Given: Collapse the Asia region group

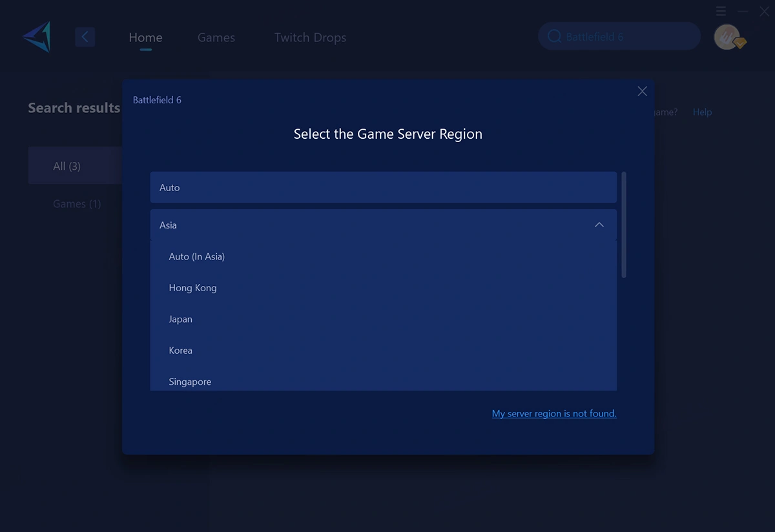Looking at the screenshot, I should point(599,225).
